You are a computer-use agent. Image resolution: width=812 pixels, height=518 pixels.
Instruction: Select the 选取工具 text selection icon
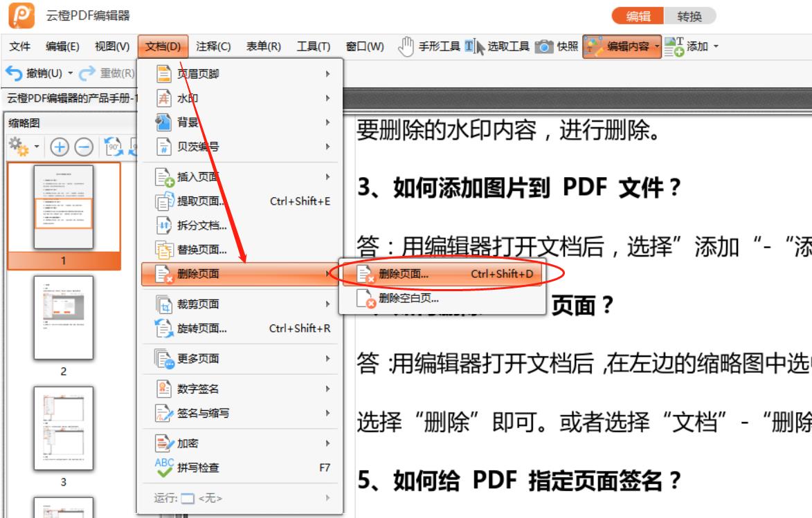(473, 46)
